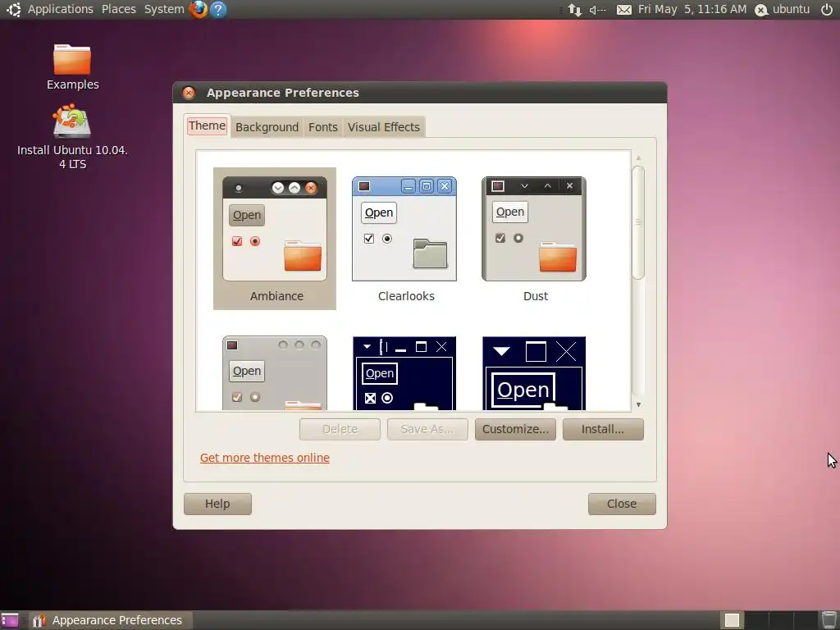The image size is (840, 630).
Task: Select the middle dark-blue theme in second row
Action: (404, 373)
